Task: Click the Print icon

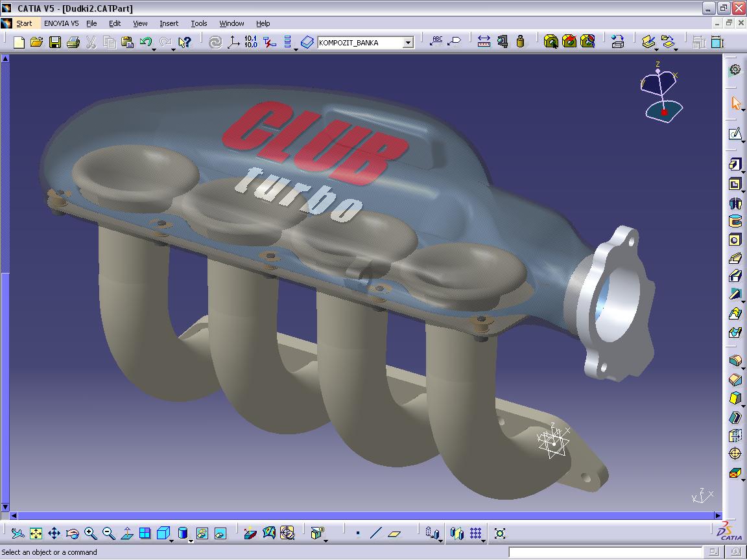Action: tap(73, 43)
